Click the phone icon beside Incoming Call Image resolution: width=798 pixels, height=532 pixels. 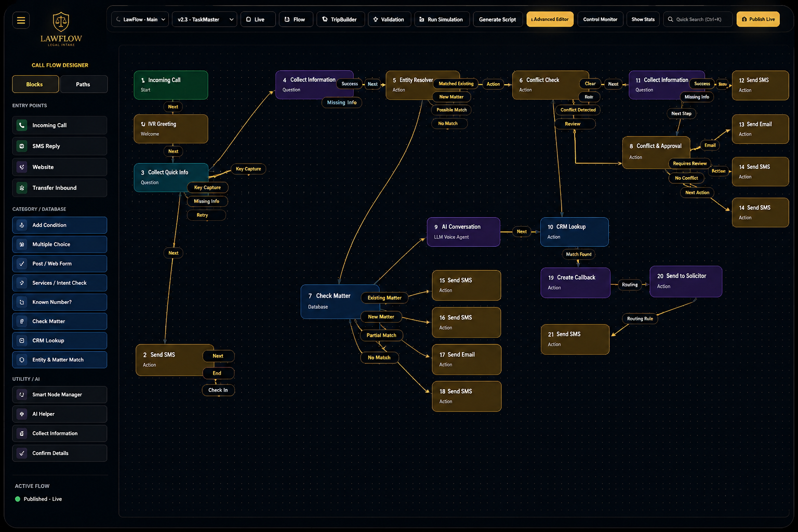pyautogui.click(x=22, y=125)
